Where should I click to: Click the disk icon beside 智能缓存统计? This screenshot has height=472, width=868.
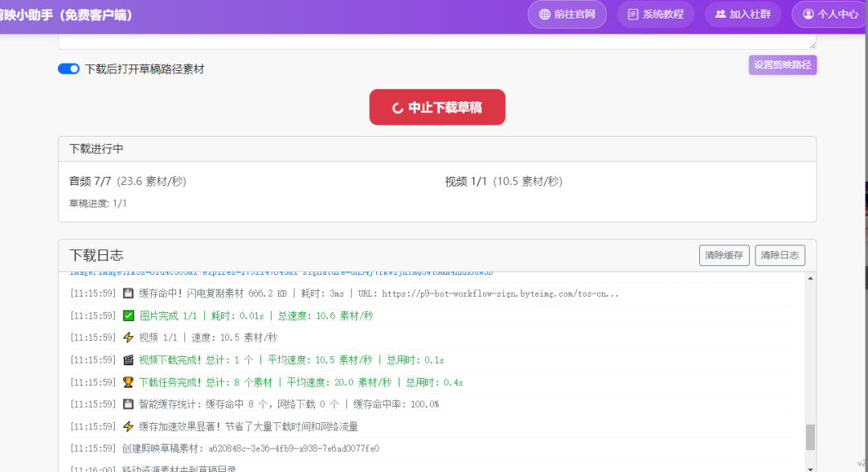point(129,404)
